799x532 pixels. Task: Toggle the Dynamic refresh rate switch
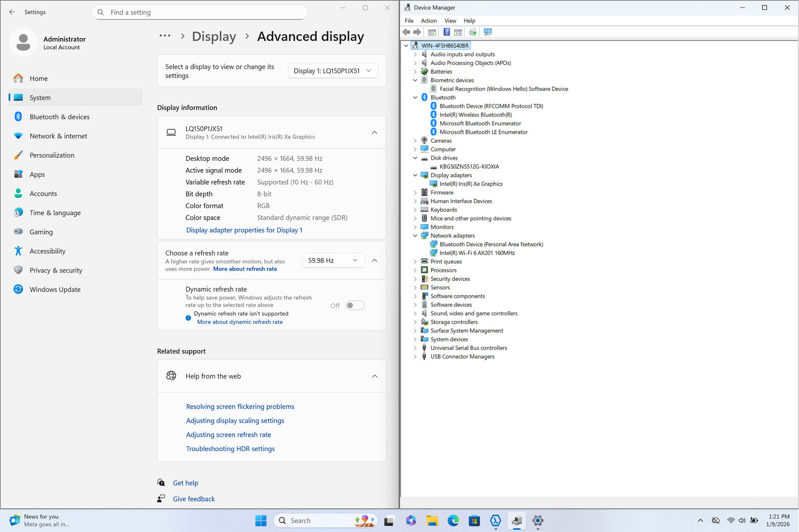tap(355, 305)
